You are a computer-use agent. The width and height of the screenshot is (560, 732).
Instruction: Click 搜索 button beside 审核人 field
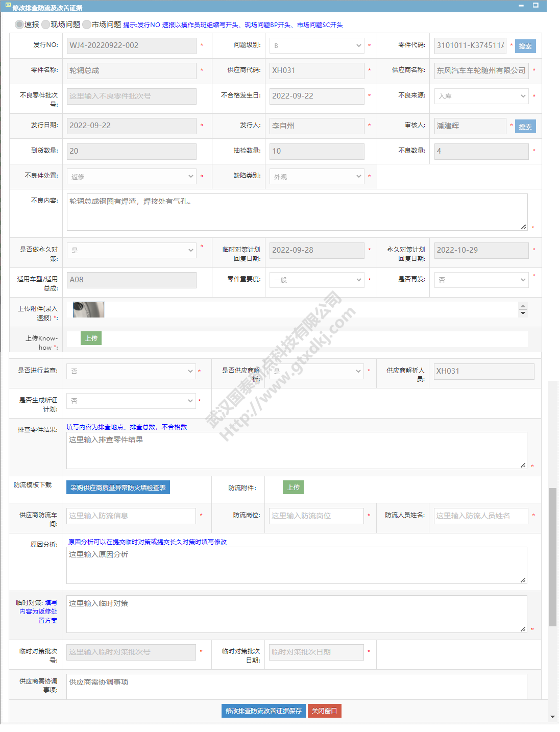click(x=525, y=127)
